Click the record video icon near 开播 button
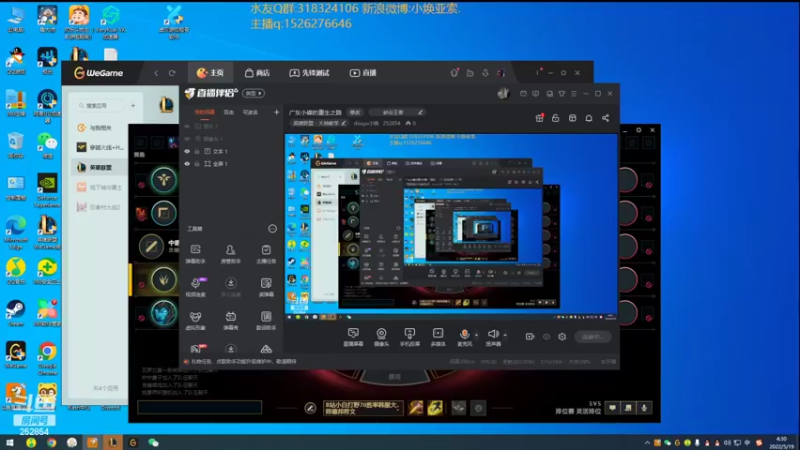 tap(530, 337)
